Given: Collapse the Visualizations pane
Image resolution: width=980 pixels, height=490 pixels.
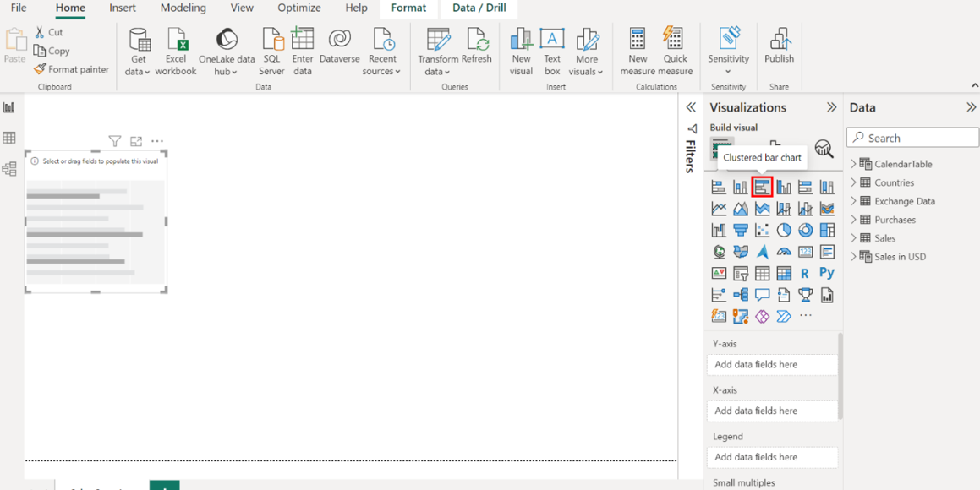Looking at the screenshot, I should [831, 107].
